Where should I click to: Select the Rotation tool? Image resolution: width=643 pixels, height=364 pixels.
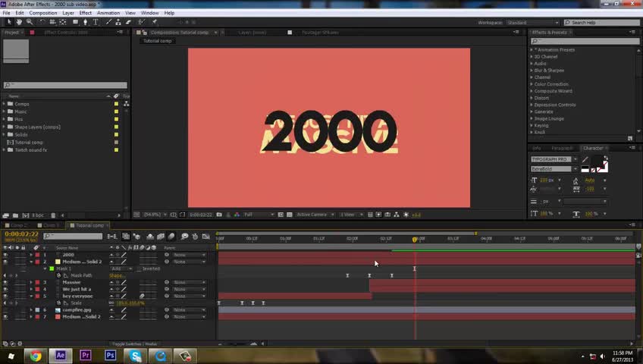[x=42, y=22]
